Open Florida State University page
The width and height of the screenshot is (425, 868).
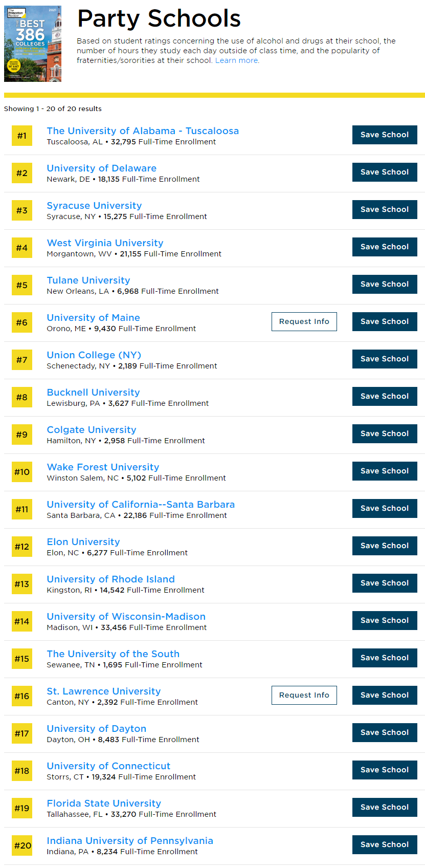[104, 804]
